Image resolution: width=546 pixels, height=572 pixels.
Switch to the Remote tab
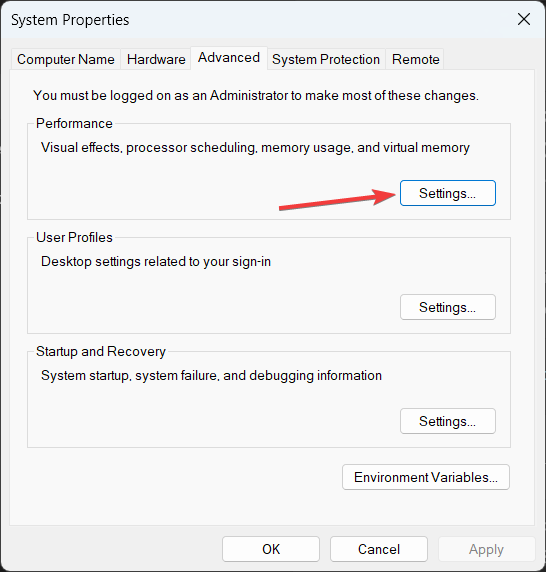(x=415, y=59)
